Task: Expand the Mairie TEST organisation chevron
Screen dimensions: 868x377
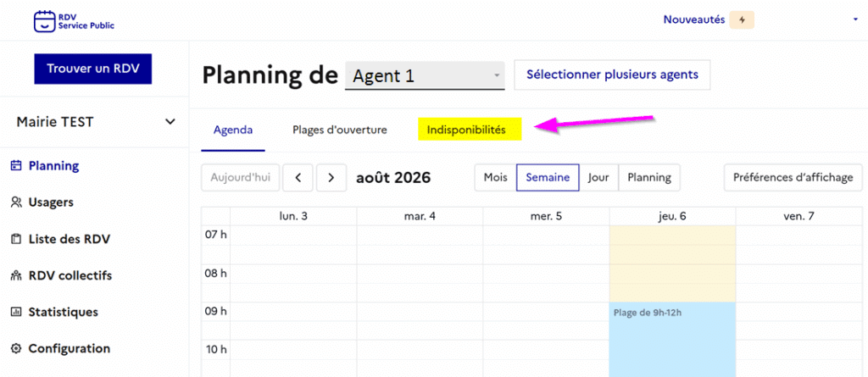Action: click(x=170, y=122)
